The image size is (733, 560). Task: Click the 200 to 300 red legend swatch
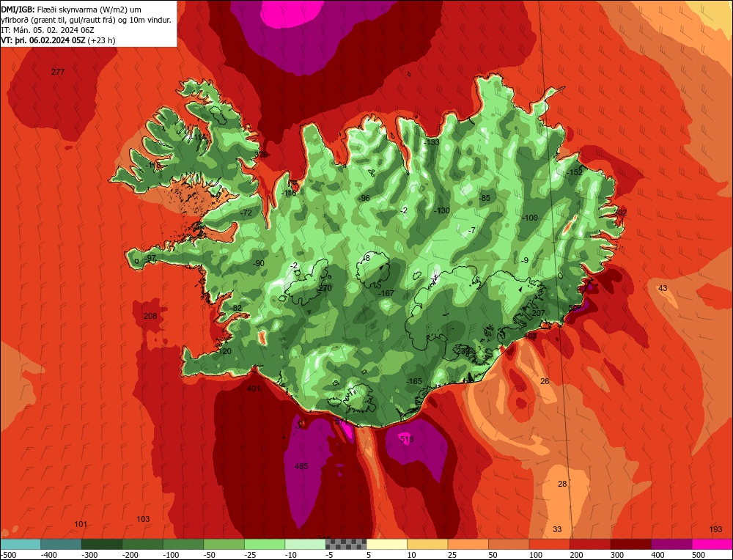pyautogui.click(x=590, y=544)
